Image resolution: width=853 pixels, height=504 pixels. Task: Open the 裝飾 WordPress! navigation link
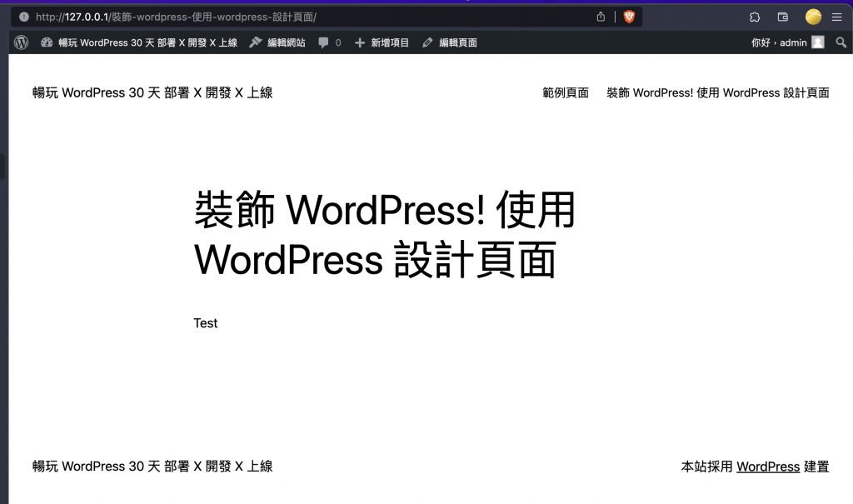[717, 92]
